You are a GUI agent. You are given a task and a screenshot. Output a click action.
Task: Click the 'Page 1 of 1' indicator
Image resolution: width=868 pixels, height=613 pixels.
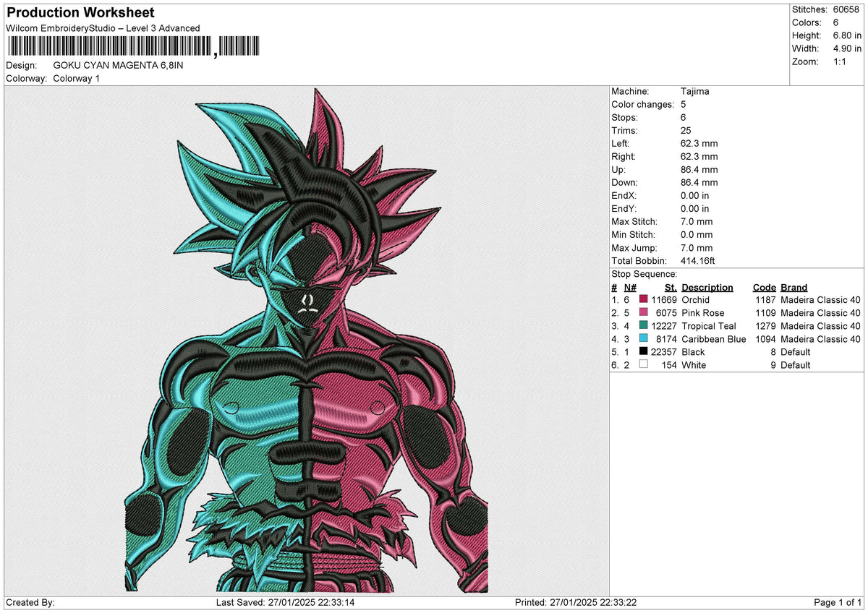coord(838,602)
